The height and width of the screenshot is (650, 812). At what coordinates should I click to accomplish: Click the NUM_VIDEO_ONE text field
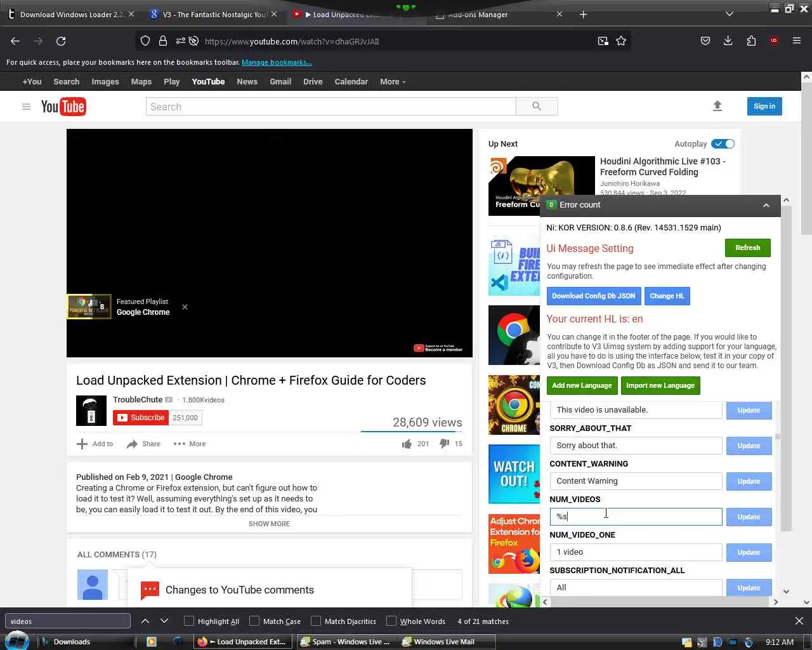636,552
